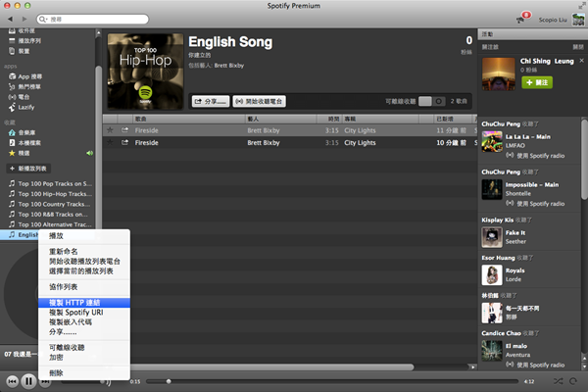The image size is (588, 392).
Task: Click the horizontal scrollbar under the track list
Action: pos(271,367)
